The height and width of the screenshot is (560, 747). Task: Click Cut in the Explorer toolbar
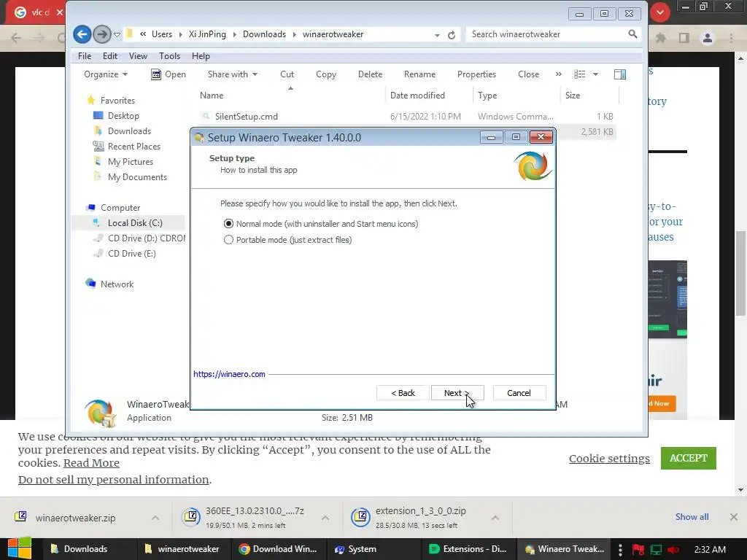coord(287,74)
